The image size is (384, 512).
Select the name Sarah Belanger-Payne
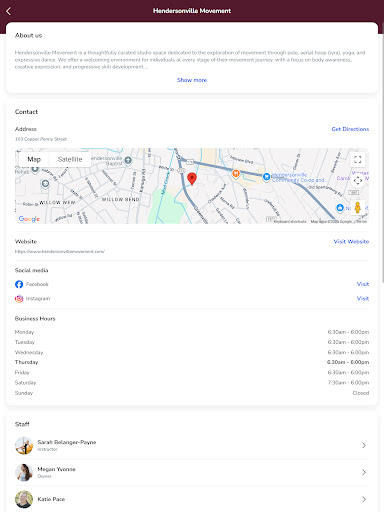[67, 442]
